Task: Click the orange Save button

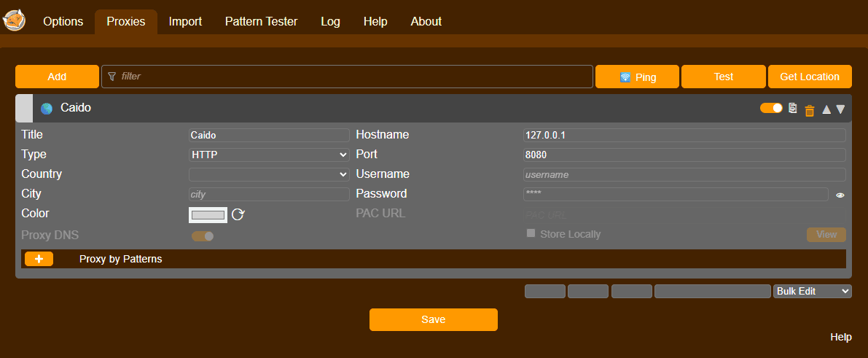Action: (433, 319)
